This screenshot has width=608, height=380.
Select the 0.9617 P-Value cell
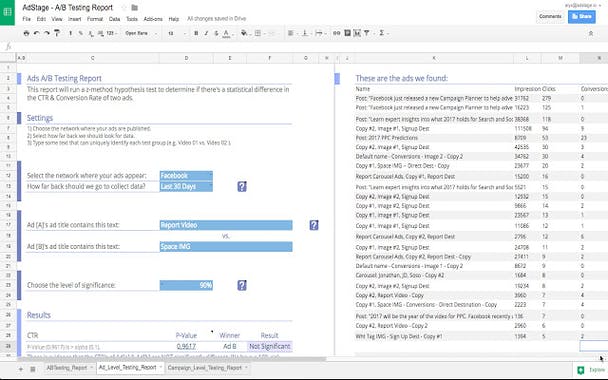tap(186, 346)
